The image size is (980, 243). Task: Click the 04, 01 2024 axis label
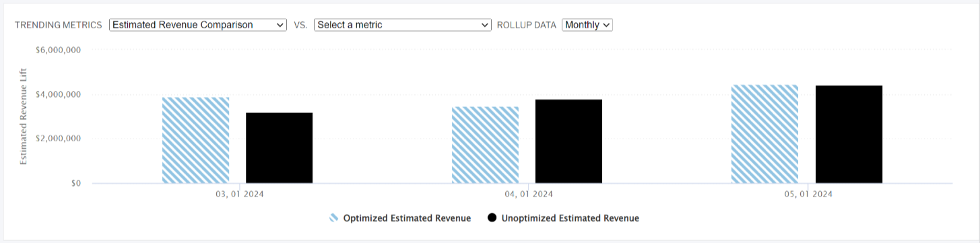point(527,195)
